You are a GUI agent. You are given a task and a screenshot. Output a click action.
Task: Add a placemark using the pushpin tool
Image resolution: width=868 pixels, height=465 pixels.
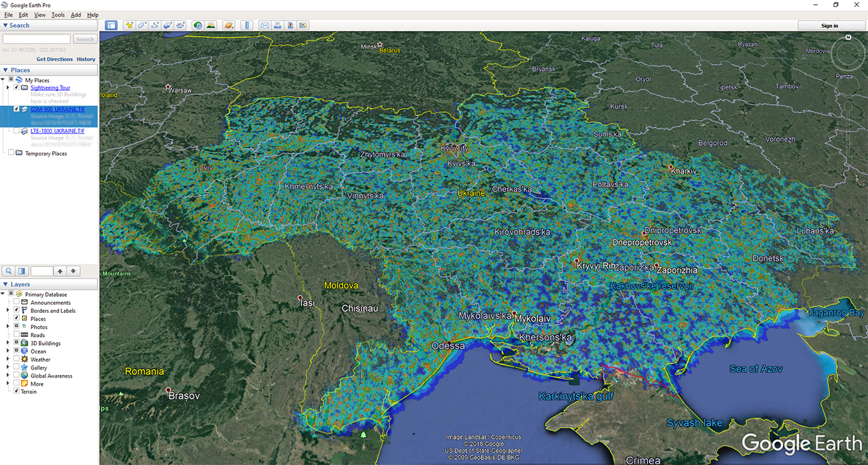[x=129, y=25]
